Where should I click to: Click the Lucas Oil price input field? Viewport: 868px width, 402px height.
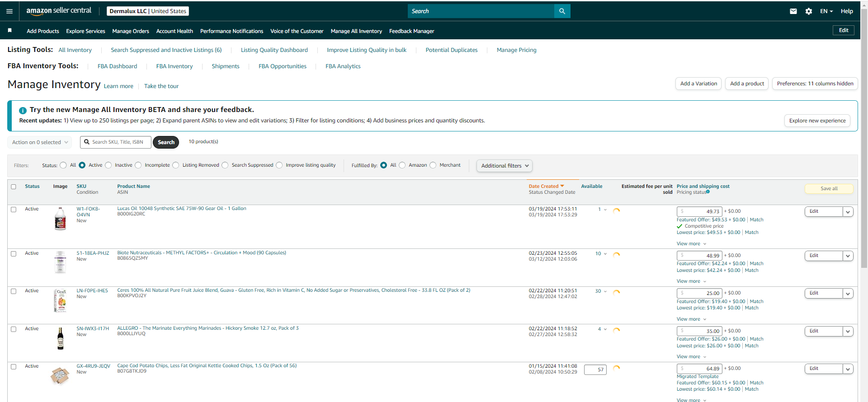click(x=699, y=211)
